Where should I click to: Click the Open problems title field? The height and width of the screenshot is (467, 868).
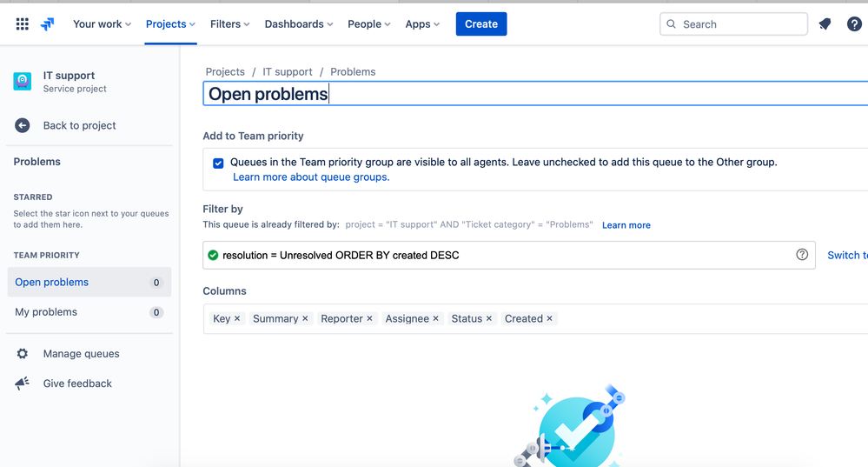pos(535,94)
